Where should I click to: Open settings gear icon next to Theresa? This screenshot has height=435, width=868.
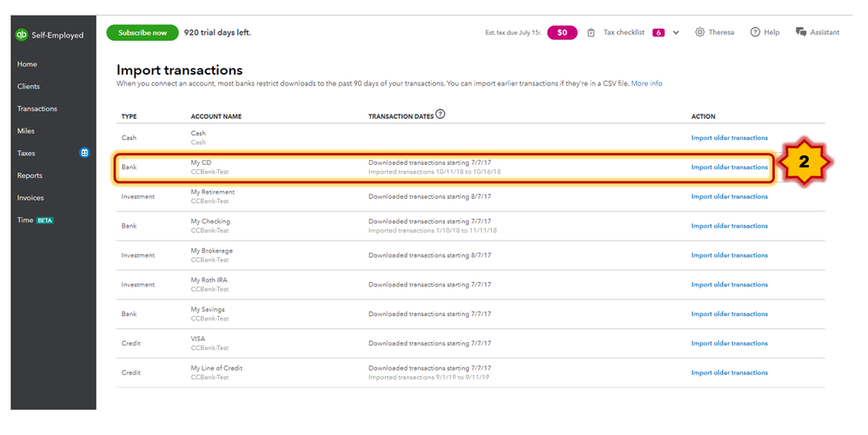pos(699,32)
